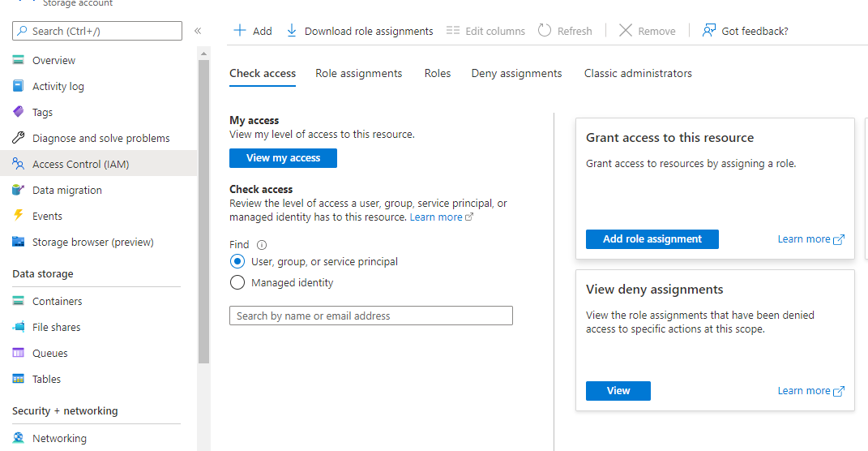Open Containers from the Data storage section
This screenshot has height=451, width=868.
tap(57, 301)
